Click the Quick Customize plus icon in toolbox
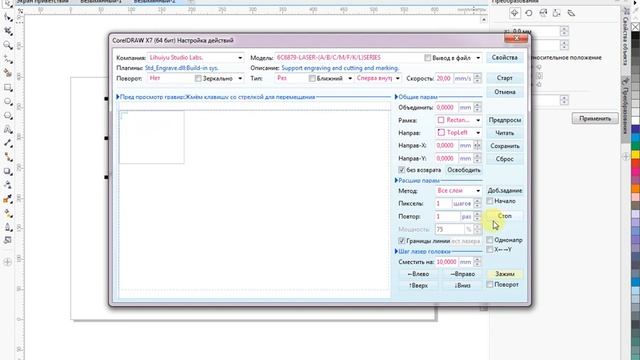Screen dimensions: 640x360 (x=7, y=262)
